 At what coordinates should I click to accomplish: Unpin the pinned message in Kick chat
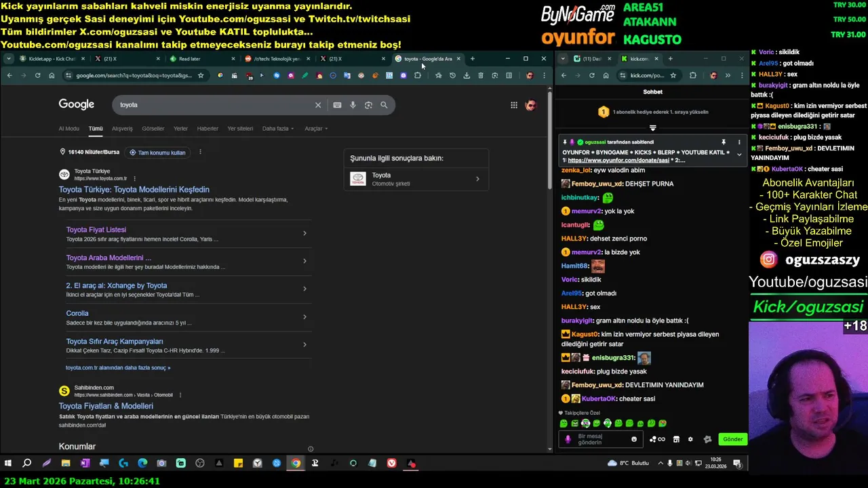(x=724, y=142)
